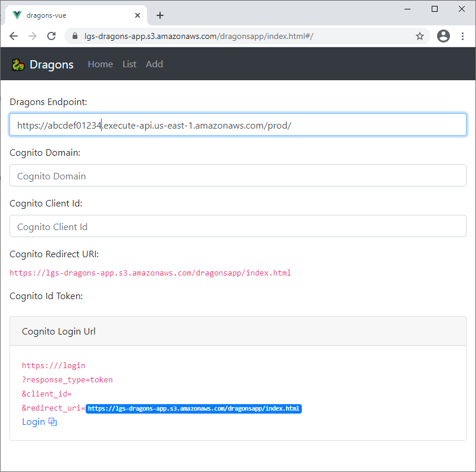Open the Cognito Redirect URI link
This screenshot has width=476, height=472.
tap(150, 273)
